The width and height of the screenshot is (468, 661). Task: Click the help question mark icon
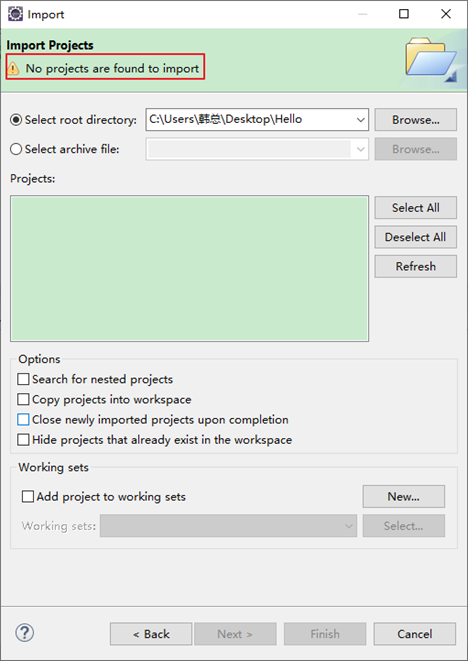click(x=24, y=633)
